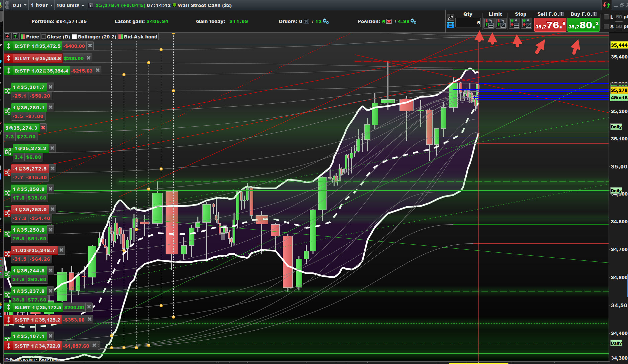Cancel the S:STP 1@34,722.0 order

point(94,346)
